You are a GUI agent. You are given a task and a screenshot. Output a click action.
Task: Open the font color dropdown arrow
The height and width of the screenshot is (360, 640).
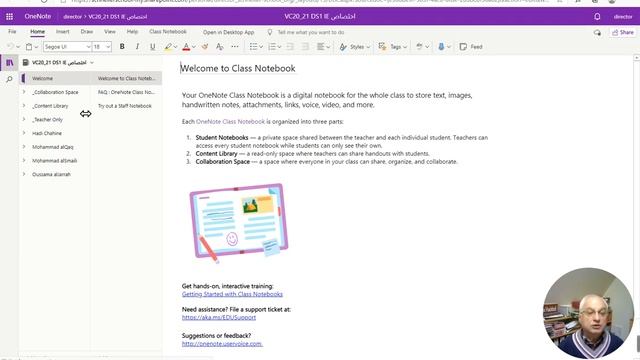click(194, 47)
